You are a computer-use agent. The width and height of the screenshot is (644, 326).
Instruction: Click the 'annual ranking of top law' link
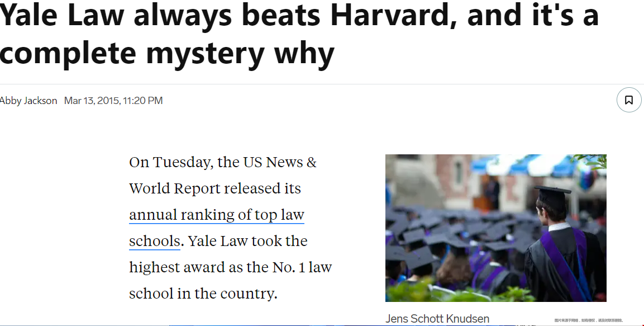point(217,215)
